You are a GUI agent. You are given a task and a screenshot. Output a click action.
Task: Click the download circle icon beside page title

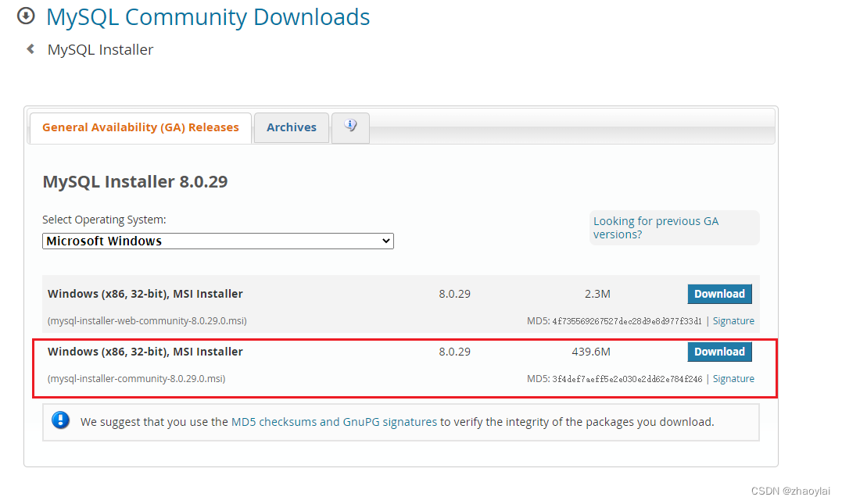click(x=26, y=16)
